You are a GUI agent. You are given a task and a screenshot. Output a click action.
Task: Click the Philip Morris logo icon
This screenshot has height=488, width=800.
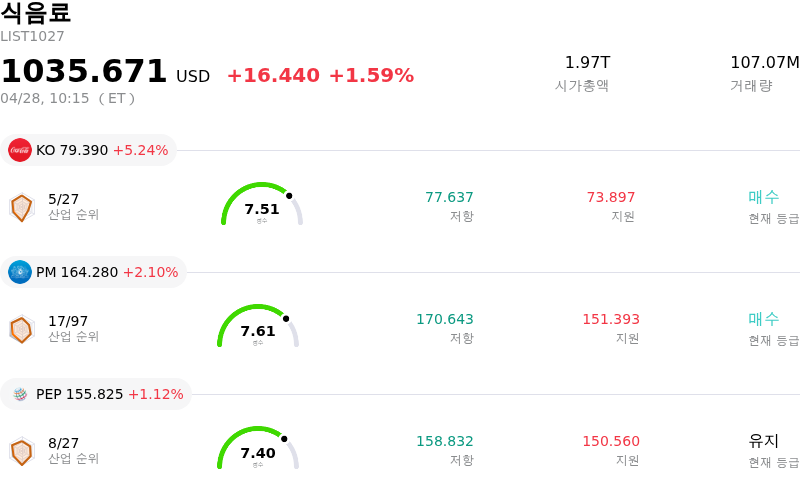click(x=20, y=272)
